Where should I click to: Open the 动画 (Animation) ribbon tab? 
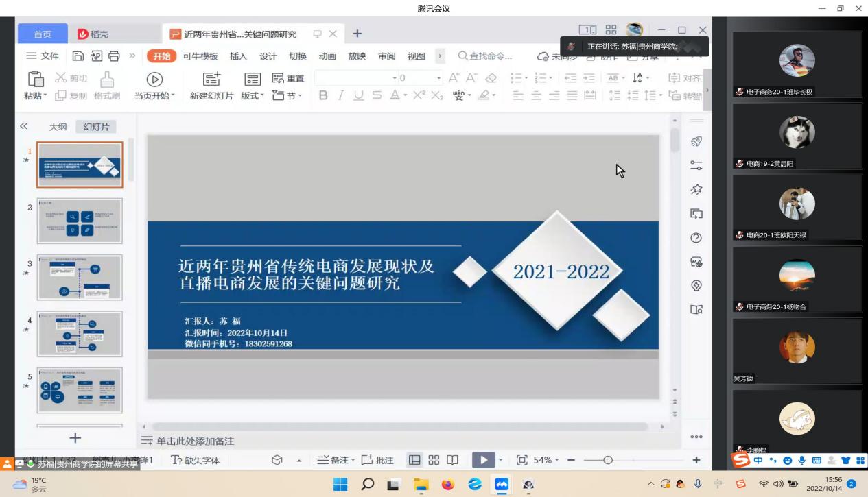coord(327,56)
